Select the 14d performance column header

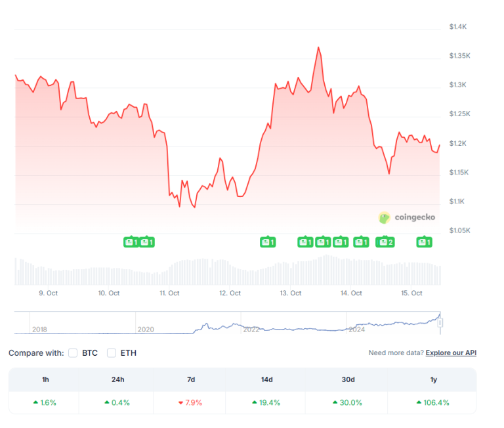pos(267,379)
